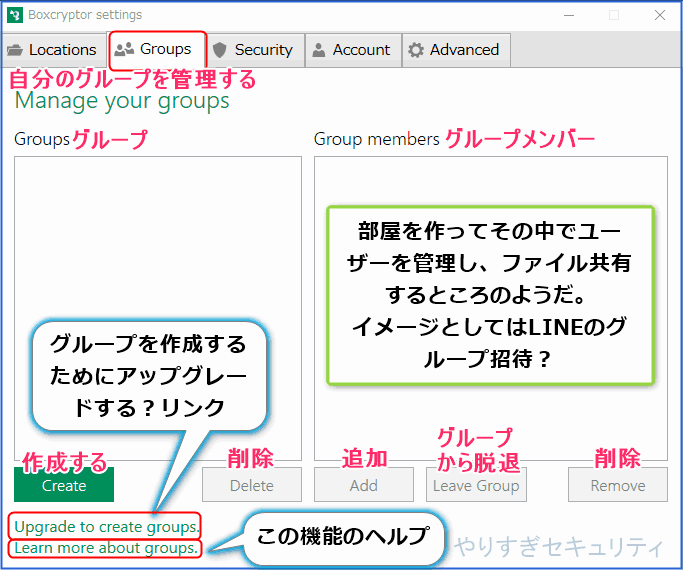The width and height of the screenshot is (683, 570).
Task: Go to the Account tab
Action: 353,50
